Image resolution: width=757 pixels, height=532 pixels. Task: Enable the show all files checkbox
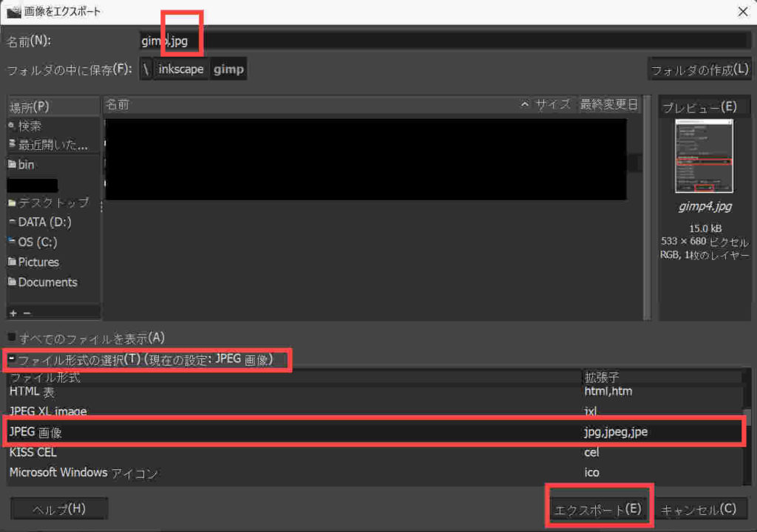tap(12, 338)
